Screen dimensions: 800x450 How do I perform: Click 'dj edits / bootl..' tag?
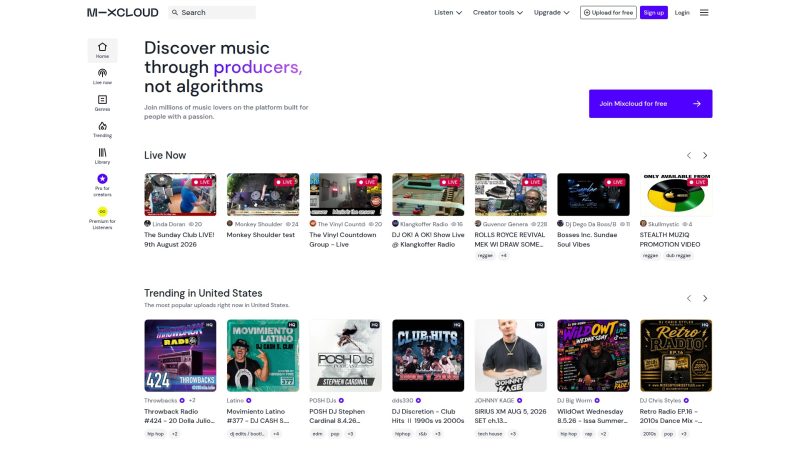point(247,434)
